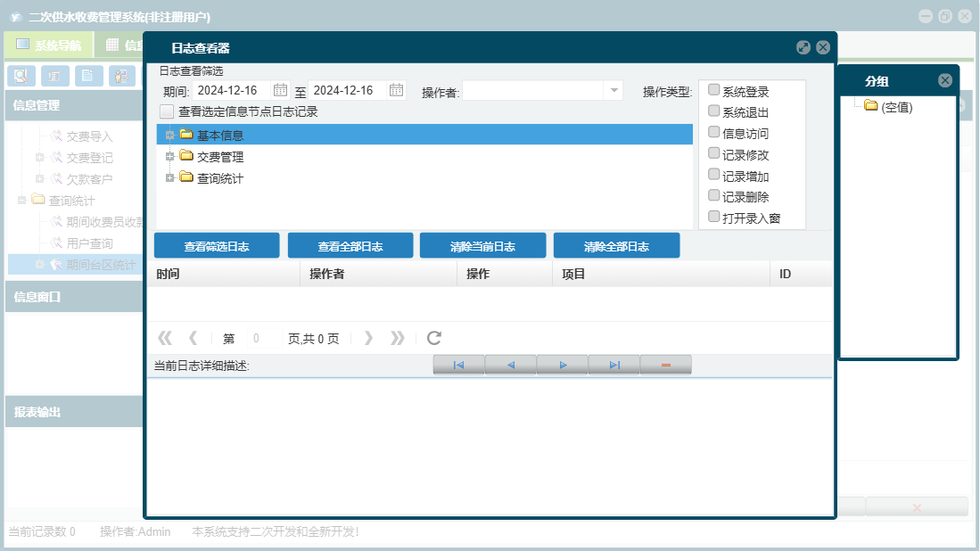
Task: Click the 查看筛选日志 button
Action: point(217,245)
